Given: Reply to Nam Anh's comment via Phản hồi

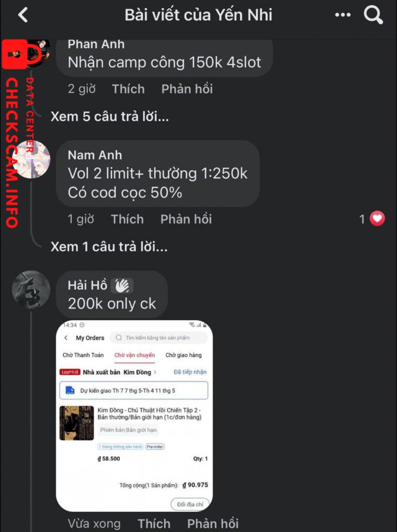Looking at the screenshot, I should [x=186, y=219].
